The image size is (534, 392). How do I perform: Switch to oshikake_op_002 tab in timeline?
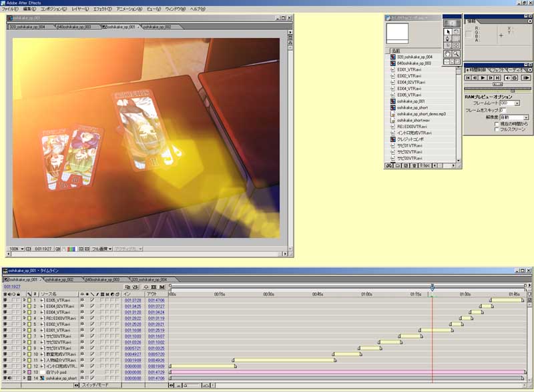(59, 280)
